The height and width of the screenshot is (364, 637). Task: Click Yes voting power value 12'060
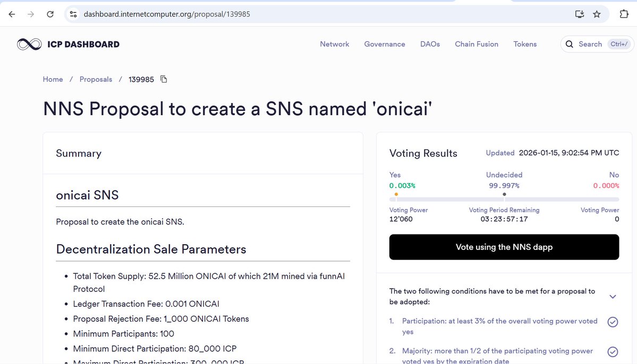coord(401,219)
